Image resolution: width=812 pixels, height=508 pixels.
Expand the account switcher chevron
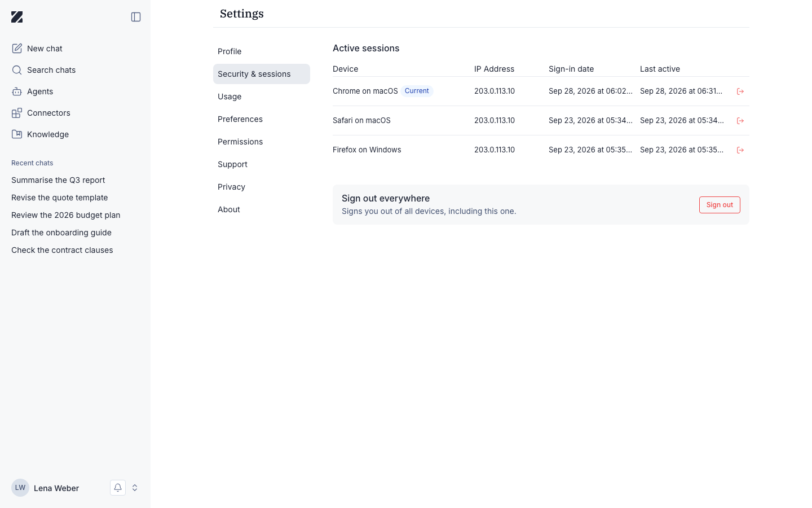point(135,488)
